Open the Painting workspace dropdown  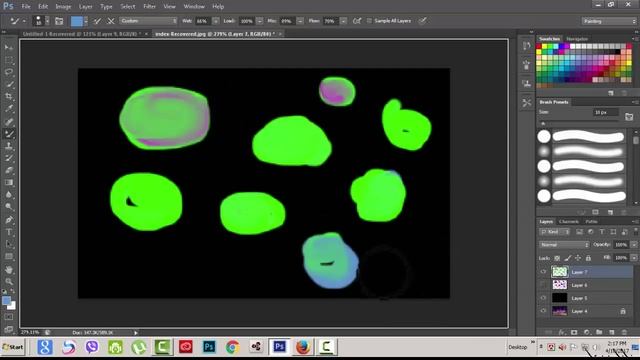pos(609,21)
